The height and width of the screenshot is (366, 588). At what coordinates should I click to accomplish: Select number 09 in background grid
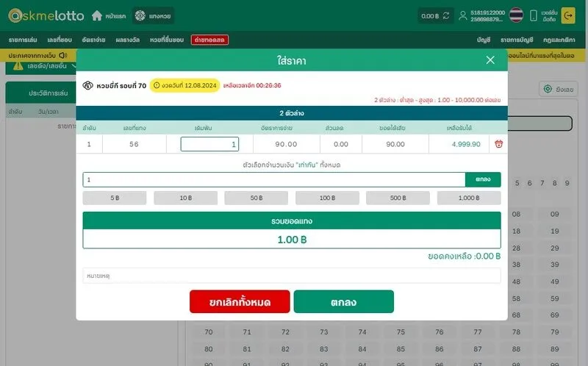[x=555, y=214]
